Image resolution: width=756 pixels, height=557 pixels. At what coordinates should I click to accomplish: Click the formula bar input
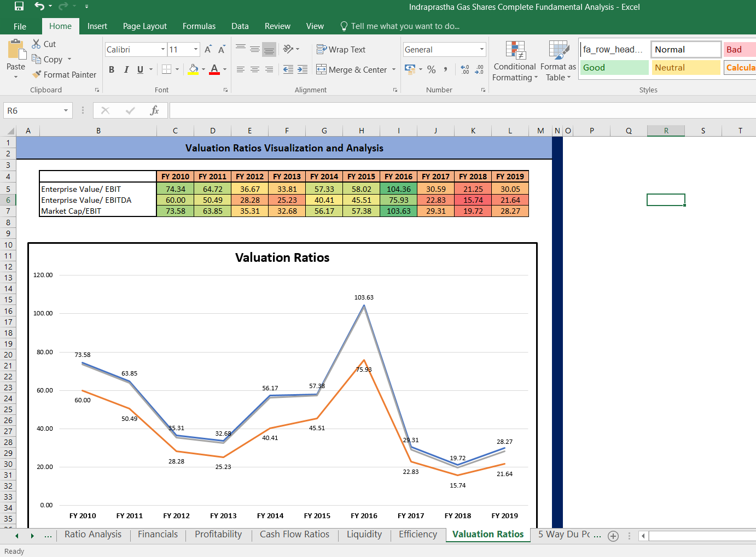point(462,110)
